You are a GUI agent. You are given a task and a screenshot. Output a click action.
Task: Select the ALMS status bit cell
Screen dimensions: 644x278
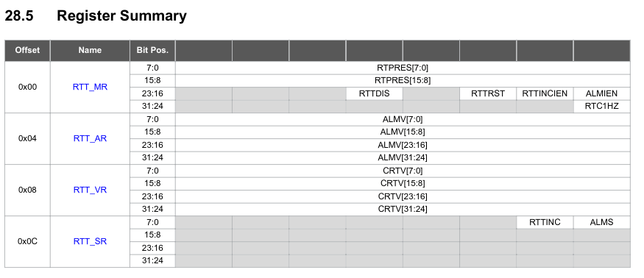602,222
